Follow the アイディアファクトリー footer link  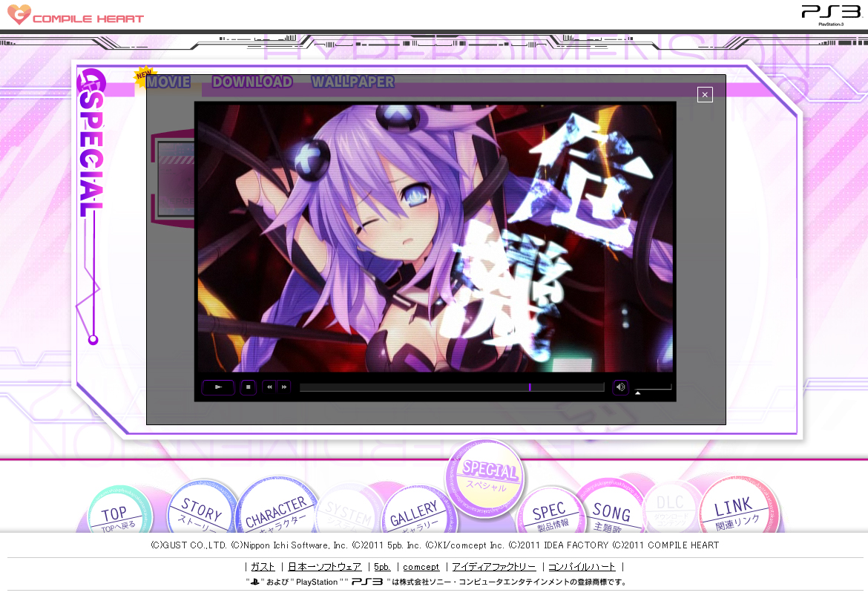tap(494, 567)
